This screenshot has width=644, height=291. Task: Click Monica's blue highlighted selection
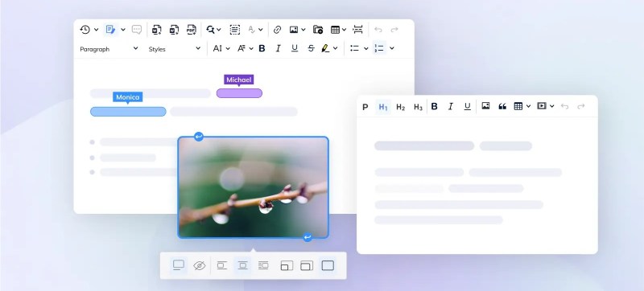click(x=128, y=112)
